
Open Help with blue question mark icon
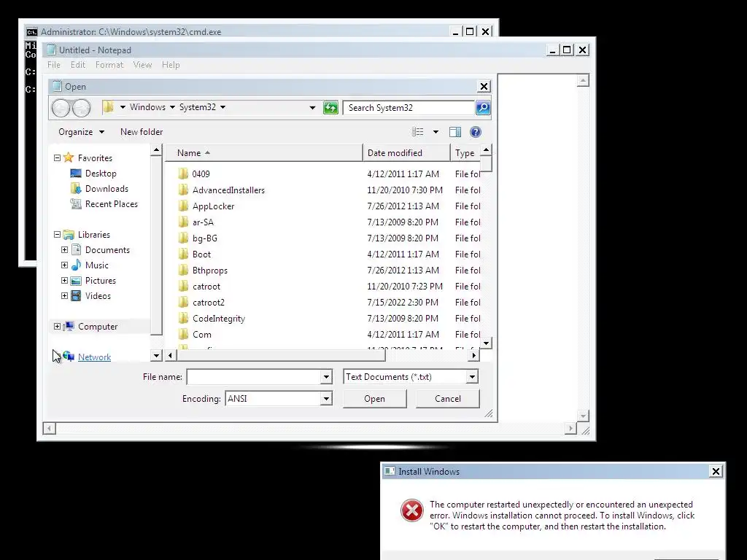[x=475, y=132]
